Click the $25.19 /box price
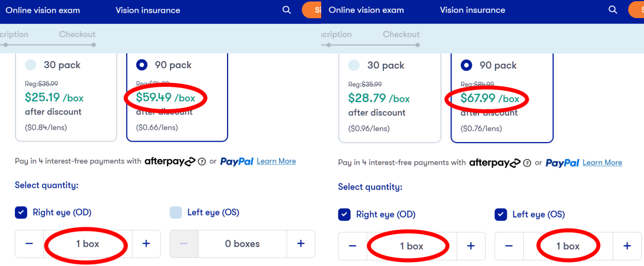644x266 pixels. pos(54,97)
